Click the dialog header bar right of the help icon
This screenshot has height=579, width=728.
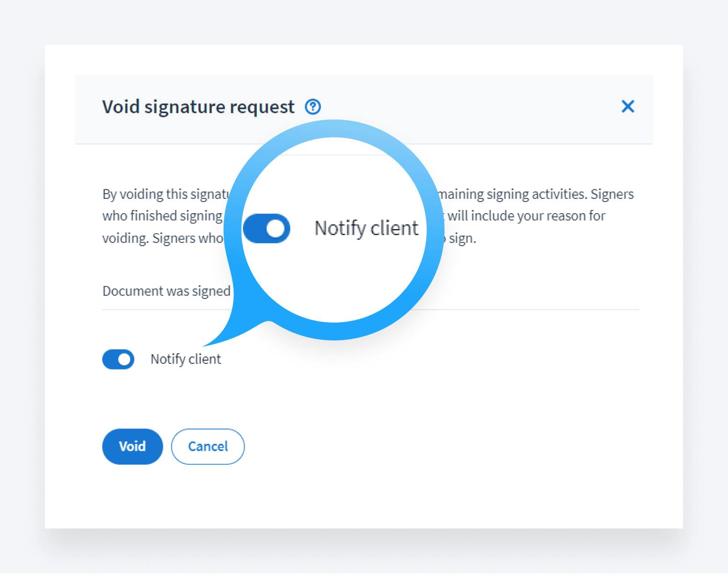[x=468, y=107]
